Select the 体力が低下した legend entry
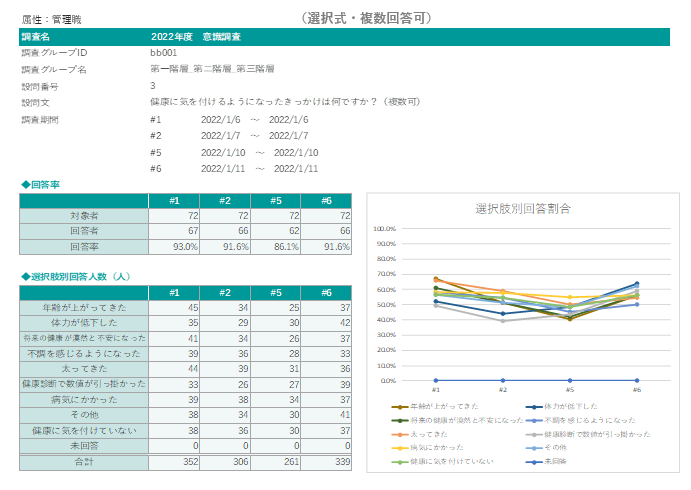The width and height of the screenshot is (691, 490). click(x=561, y=407)
